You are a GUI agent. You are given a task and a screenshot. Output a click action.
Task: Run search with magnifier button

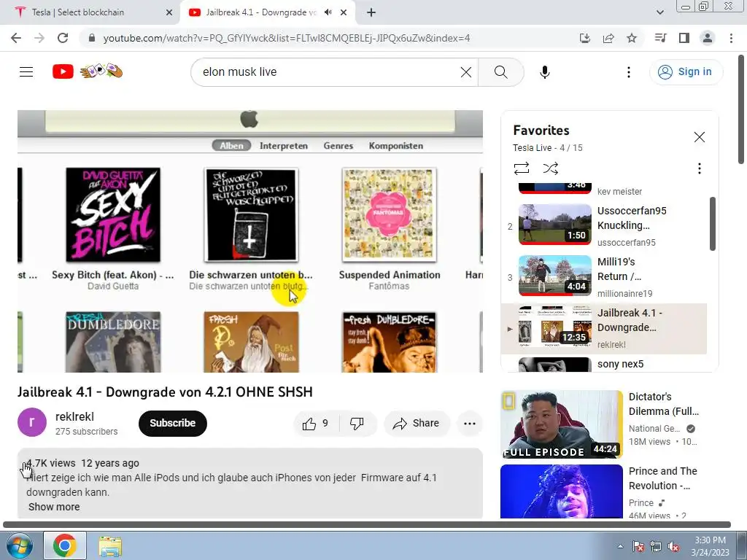point(500,72)
